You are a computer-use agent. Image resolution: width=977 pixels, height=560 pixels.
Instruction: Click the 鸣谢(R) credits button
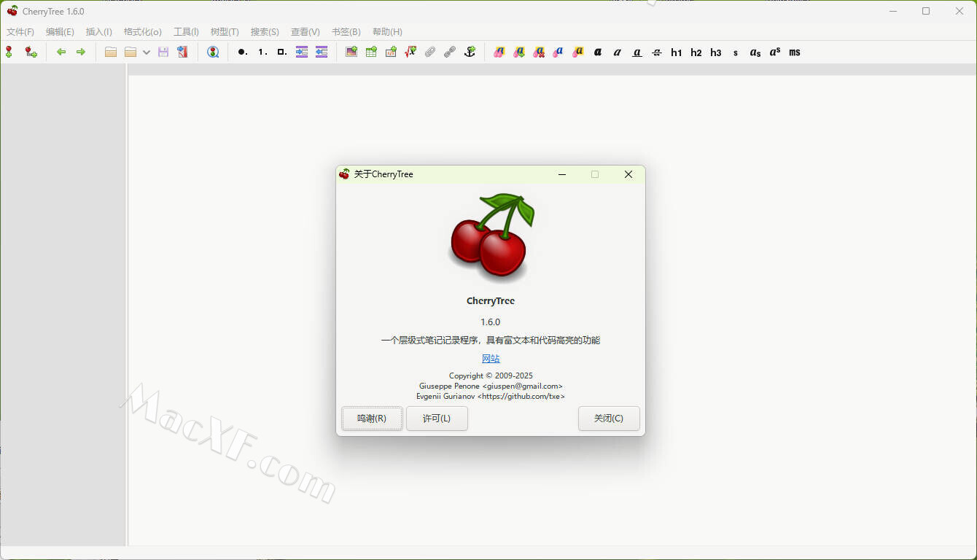pos(372,419)
